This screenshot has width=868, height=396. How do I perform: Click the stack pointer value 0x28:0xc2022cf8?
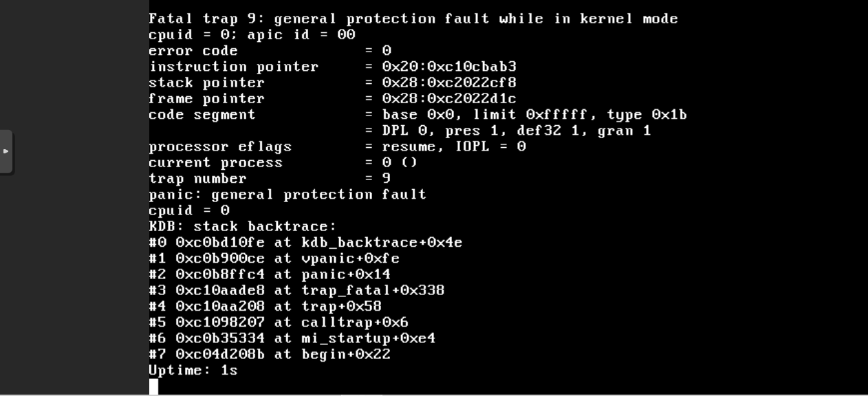pyautogui.click(x=449, y=82)
